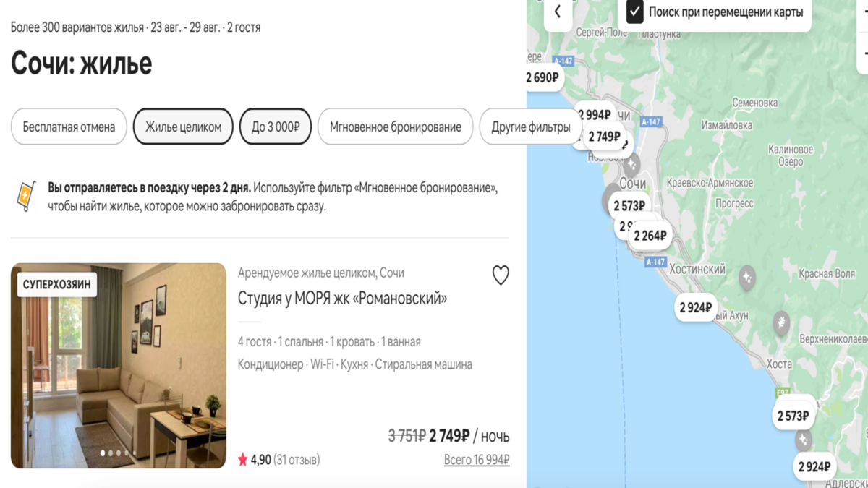This screenshot has width=868, height=488.
Task: Select the 2 749₽ map price marker
Action: tap(605, 137)
